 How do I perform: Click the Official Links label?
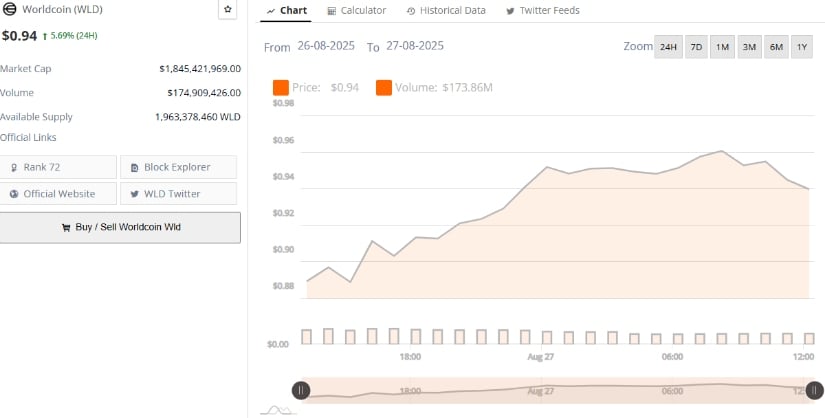tap(28, 137)
